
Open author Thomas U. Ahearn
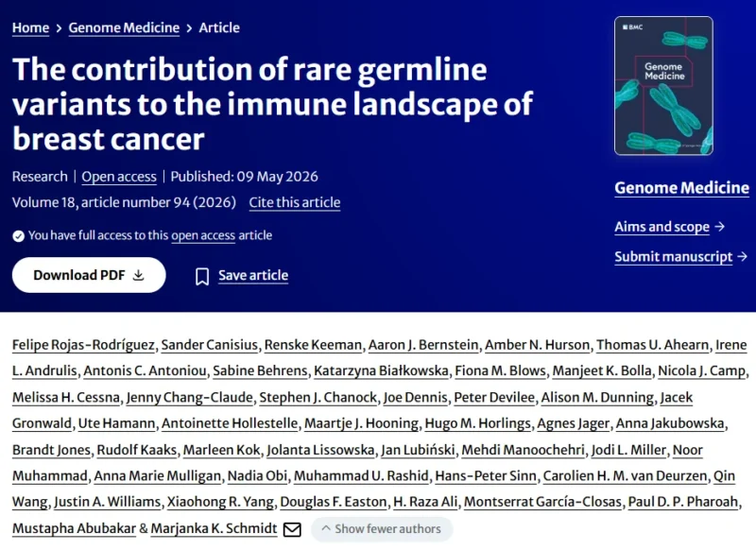[x=652, y=345]
